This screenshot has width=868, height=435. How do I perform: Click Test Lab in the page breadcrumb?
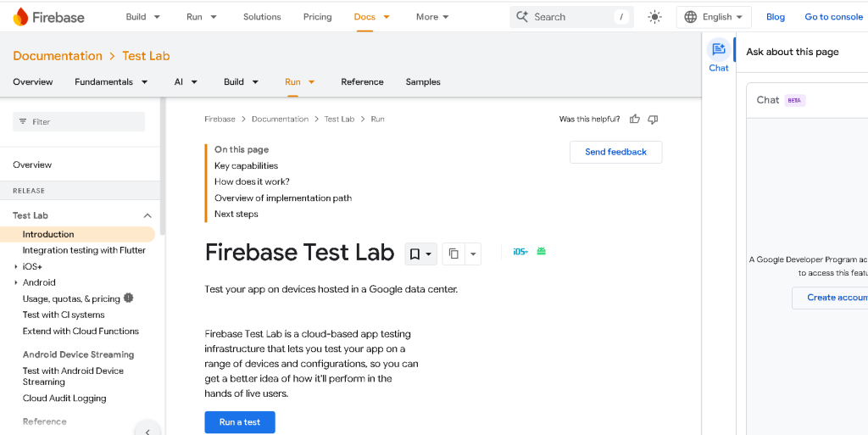point(339,119)
